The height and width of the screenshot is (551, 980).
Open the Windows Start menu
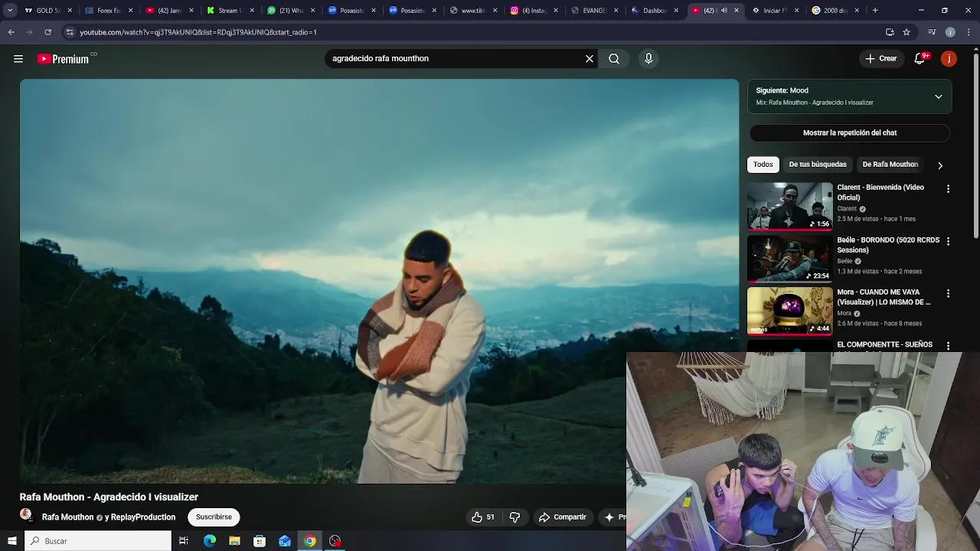coord(11,541)
